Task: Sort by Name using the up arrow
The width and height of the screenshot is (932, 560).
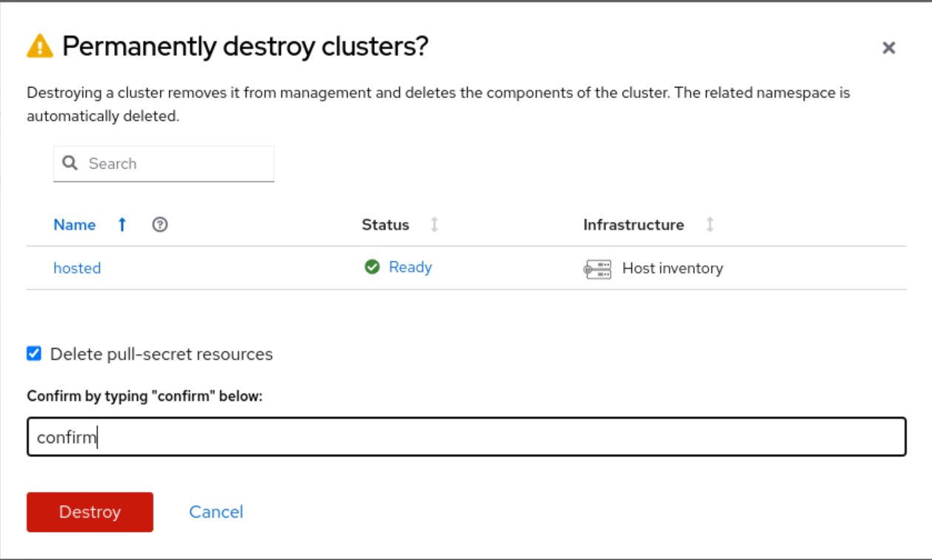Action: coord(122,224)
